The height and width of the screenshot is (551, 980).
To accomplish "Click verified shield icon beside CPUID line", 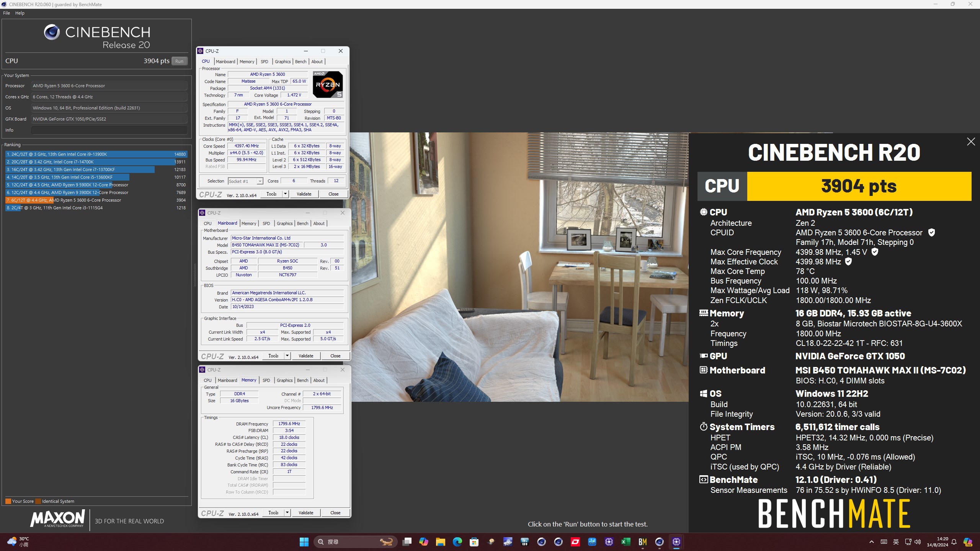I will click(932, 233).
